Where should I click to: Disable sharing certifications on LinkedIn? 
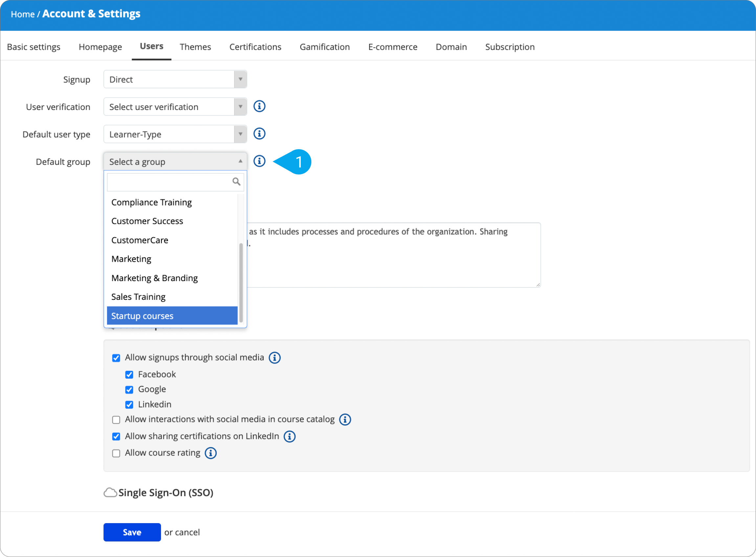[116, 436]
